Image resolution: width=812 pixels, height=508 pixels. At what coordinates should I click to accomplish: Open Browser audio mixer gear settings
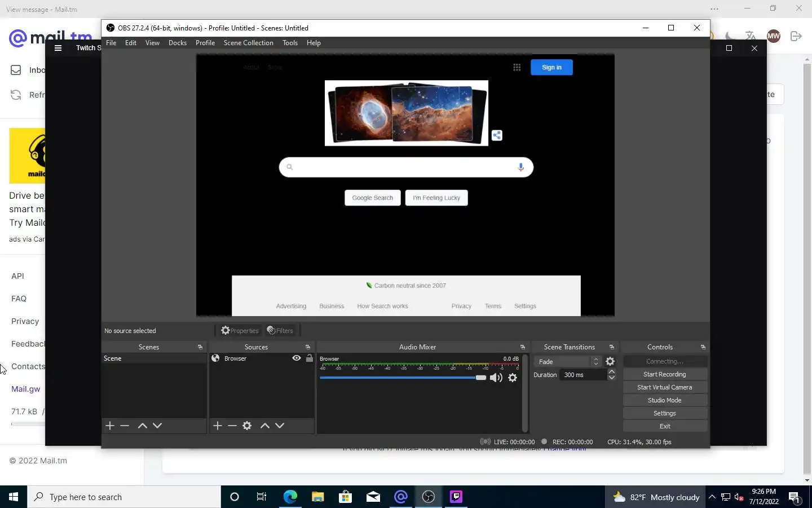[513, 378]
